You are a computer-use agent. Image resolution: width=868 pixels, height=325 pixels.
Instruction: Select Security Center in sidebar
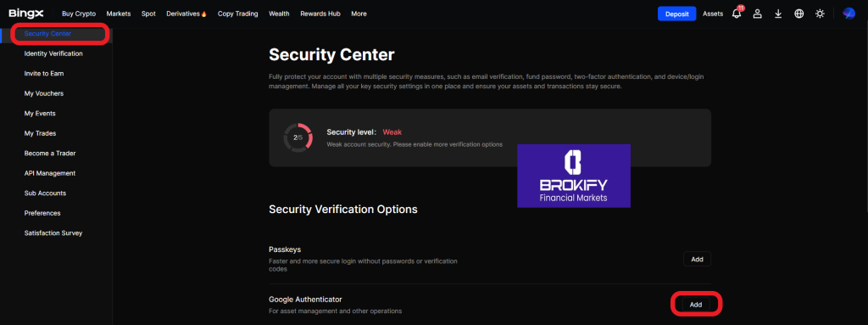(47, 34)
